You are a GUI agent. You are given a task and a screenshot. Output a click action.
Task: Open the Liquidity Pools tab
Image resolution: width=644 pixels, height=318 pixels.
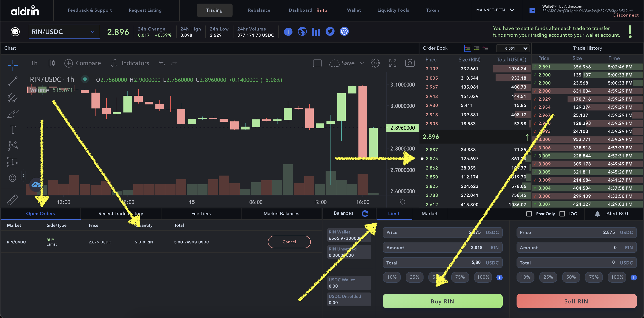[x=393, y=10]
